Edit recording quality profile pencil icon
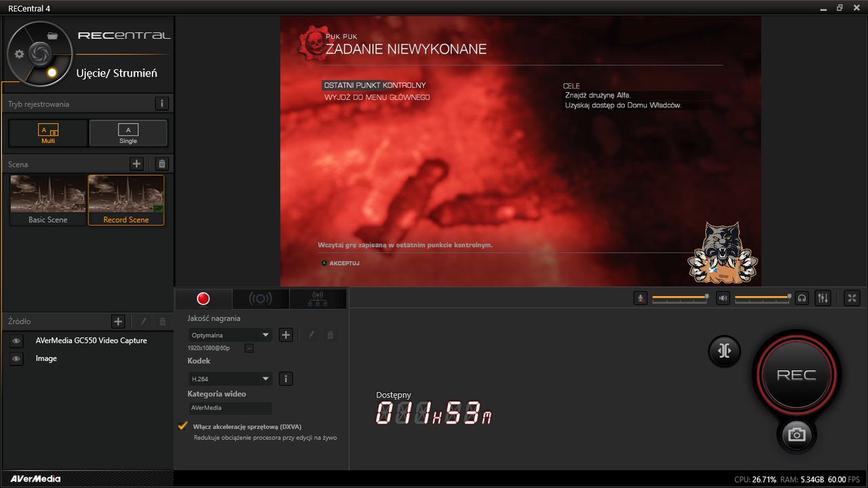Viewport: 868px width, 488px height. 311,335
